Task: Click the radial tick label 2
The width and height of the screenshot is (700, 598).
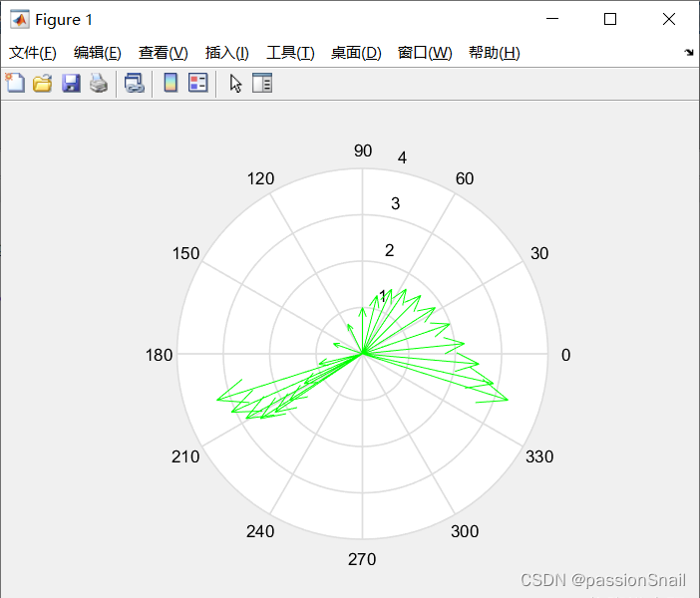Action: pos(389,250)
